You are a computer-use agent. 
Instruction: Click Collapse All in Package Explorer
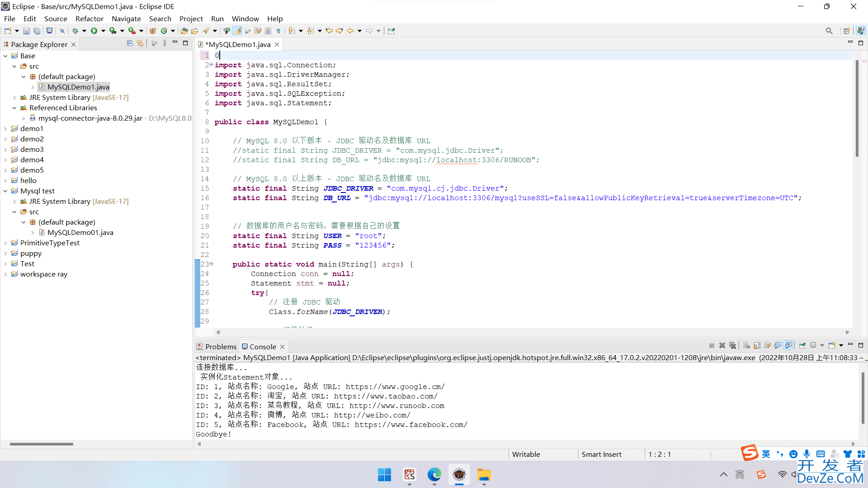130,43
